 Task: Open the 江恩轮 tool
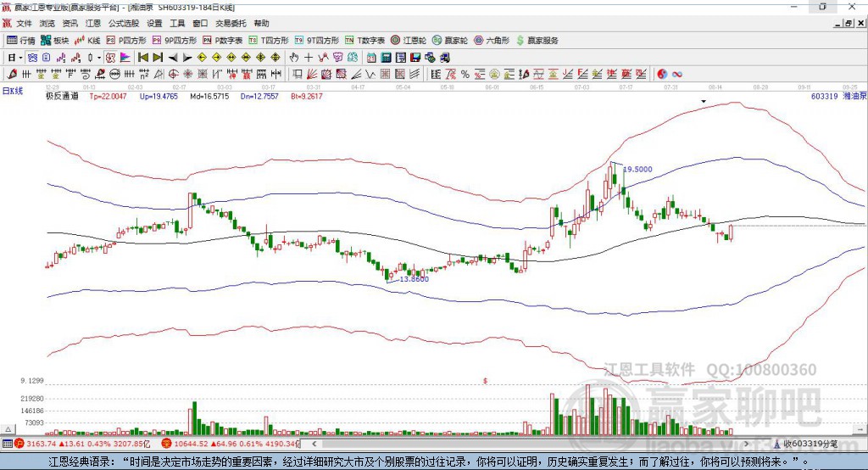click(x=409, y=41)
